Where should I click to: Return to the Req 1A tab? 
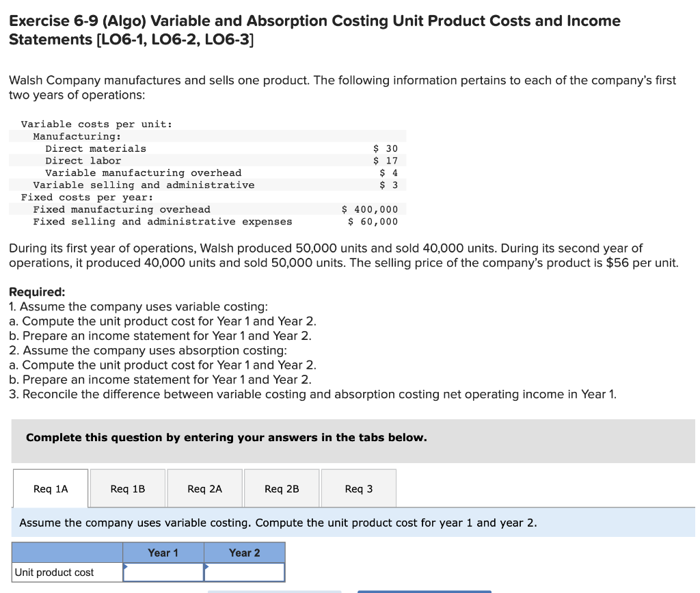pyautogui.click(x=50, y=488)
